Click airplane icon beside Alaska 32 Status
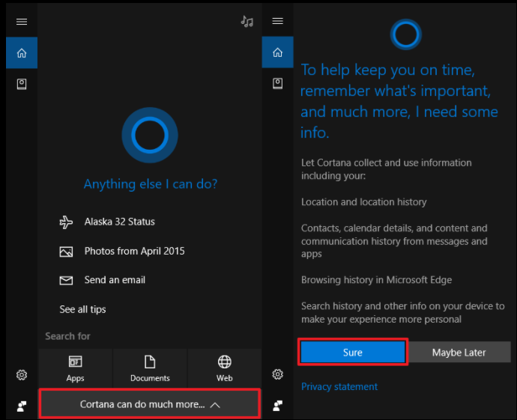This screenshot has width=517, height=420. (66, 222)
